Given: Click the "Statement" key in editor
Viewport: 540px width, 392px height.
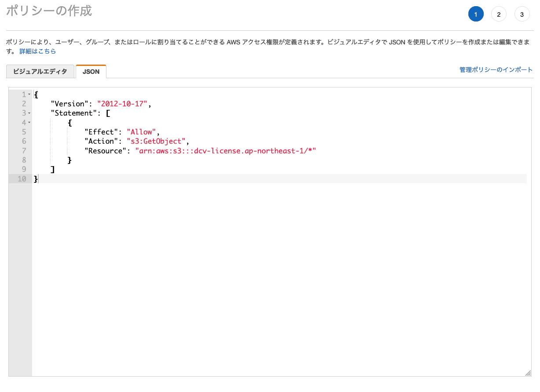Looking at the screenshot, I should click(74, 113).
